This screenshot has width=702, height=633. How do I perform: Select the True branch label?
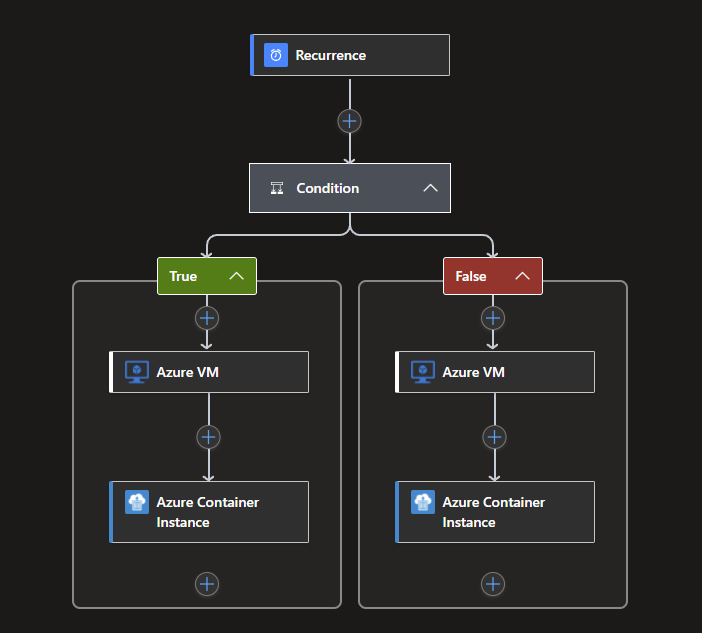click(x=185, y=276)
